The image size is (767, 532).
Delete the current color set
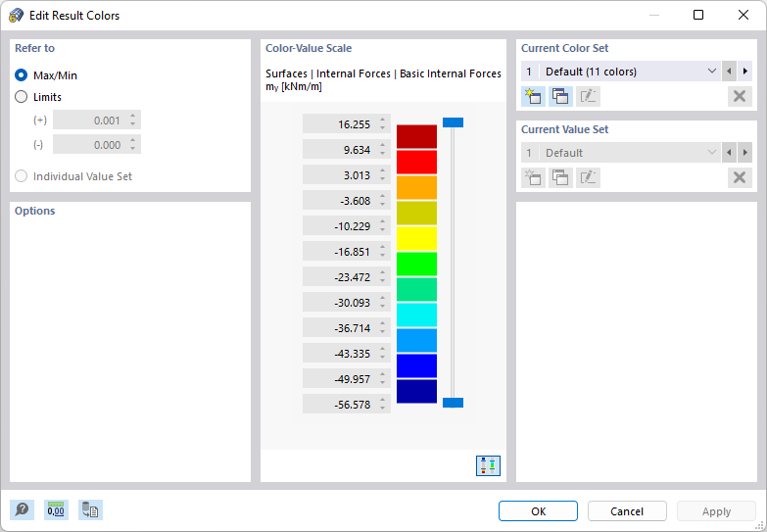(740, 96)
